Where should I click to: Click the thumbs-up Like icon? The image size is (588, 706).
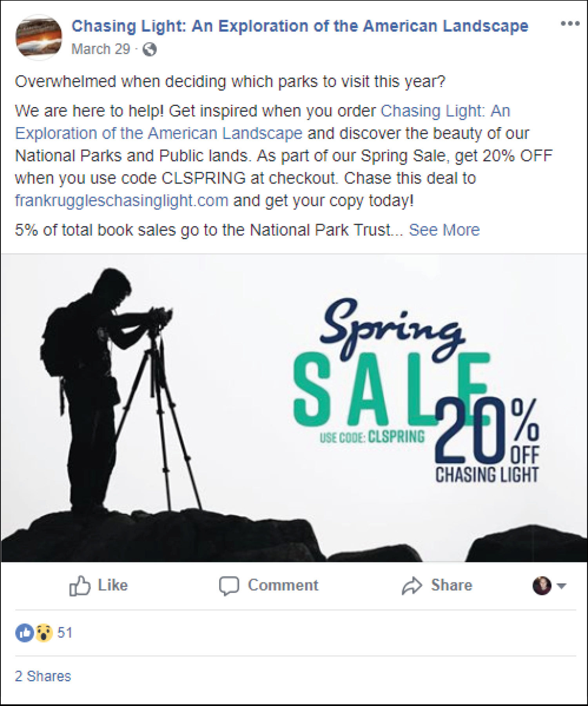(x=80, y=586)
